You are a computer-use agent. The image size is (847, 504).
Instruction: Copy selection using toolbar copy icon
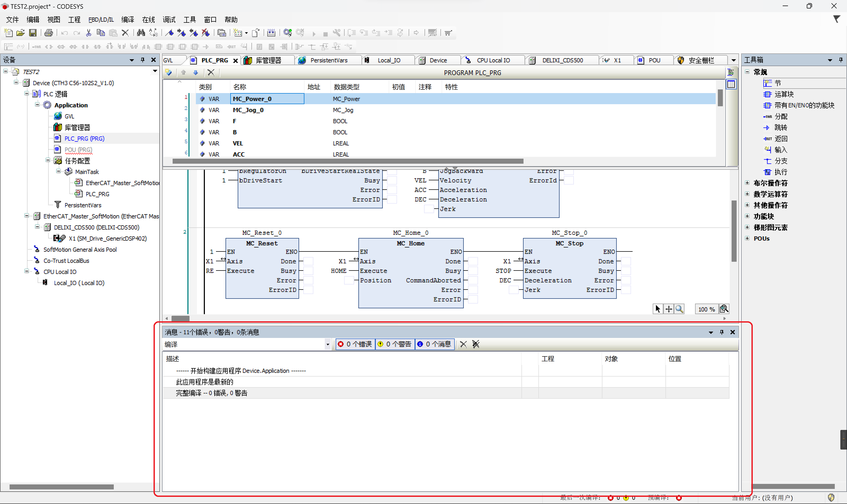click(x=101, y=33)
